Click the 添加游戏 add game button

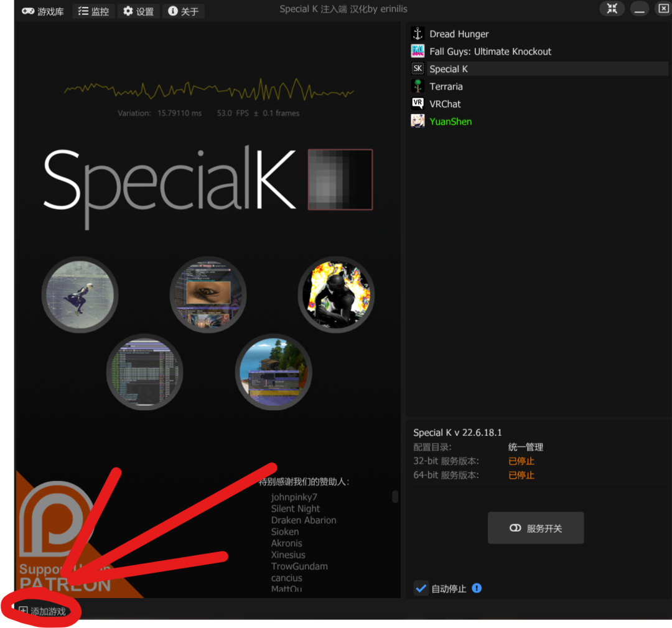(42, 611)
